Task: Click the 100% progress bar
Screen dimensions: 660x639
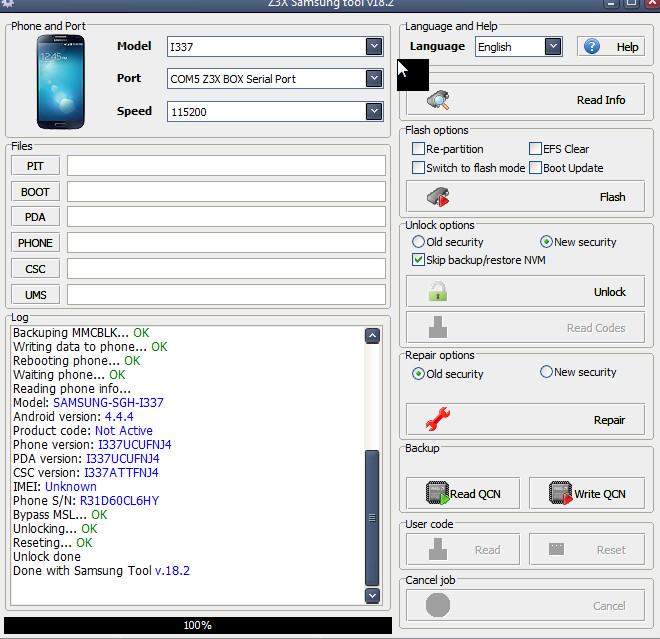Action: (x=198, y=625)
